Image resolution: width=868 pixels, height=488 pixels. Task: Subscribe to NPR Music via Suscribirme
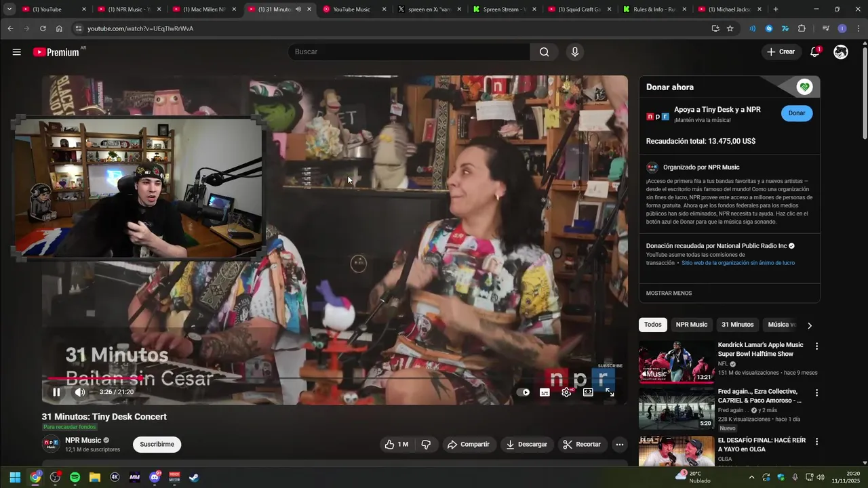tap(157, 445)
